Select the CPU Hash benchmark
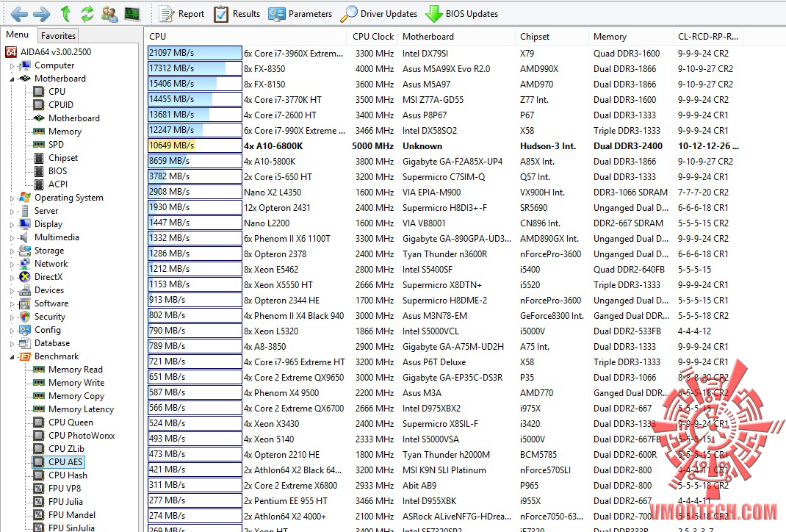 pyautogui.click(x=61, y=475)
